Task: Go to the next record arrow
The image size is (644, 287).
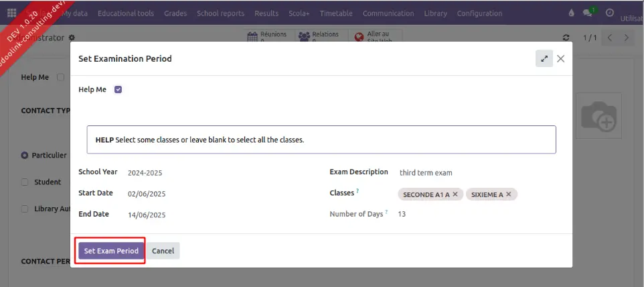Action: pyautogui.click(x=627, y=38)
